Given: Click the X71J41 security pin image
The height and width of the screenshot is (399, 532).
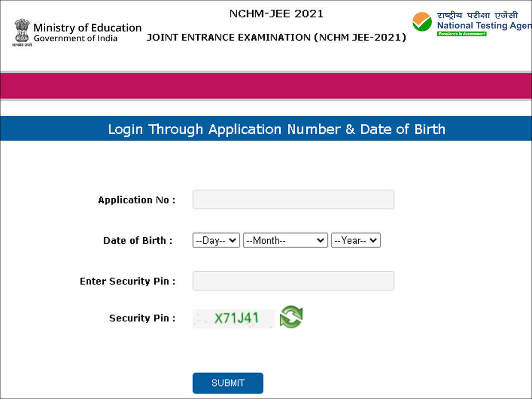Looking at the screenshot, I should coord(234,318).
